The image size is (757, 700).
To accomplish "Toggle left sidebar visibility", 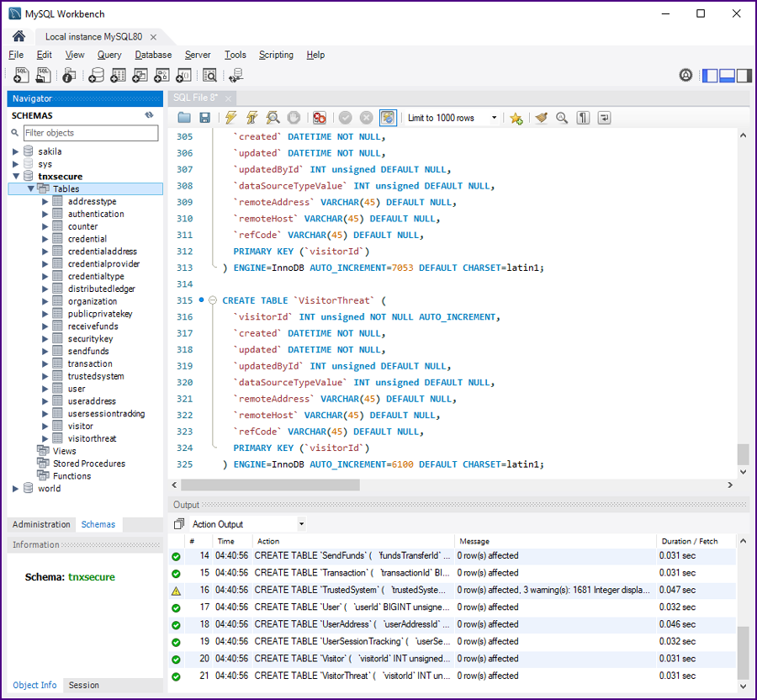I will 710,76.
